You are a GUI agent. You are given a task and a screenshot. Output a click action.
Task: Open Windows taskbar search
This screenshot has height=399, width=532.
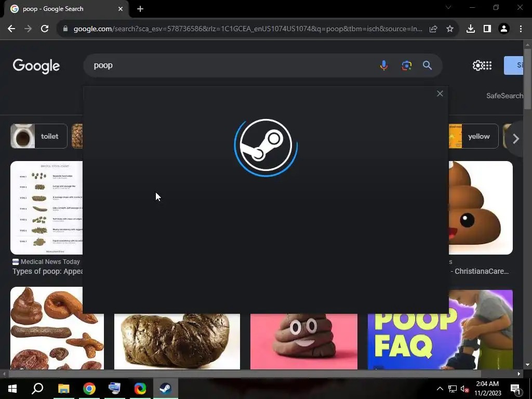point(37,389)
